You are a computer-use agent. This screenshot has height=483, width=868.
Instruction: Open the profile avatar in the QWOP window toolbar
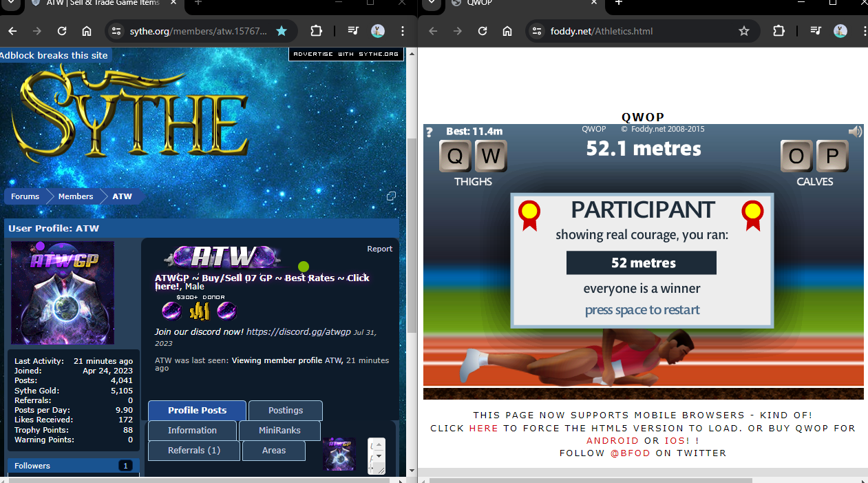click(x=840, y=31)
